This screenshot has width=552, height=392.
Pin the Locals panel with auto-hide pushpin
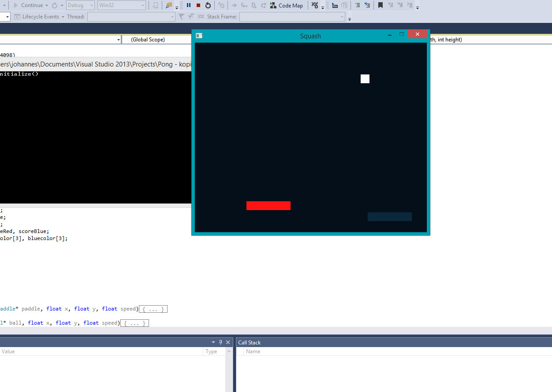(x=220, y=342)
